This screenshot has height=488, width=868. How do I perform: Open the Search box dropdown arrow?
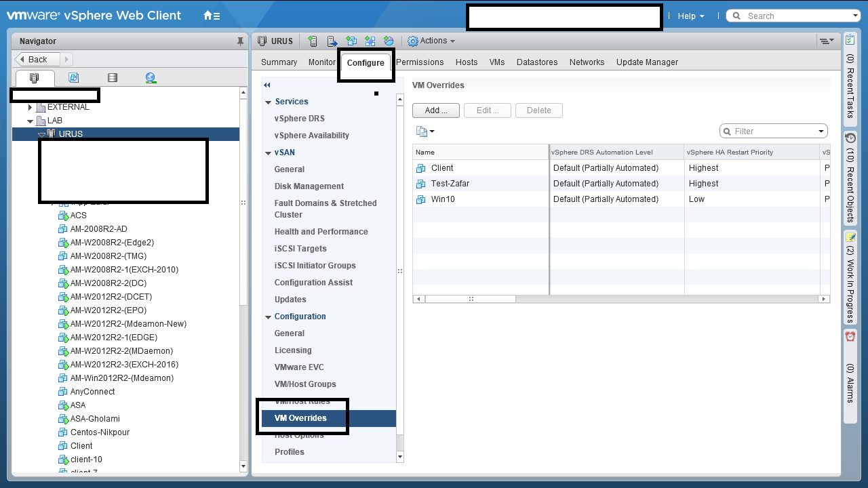855,16
